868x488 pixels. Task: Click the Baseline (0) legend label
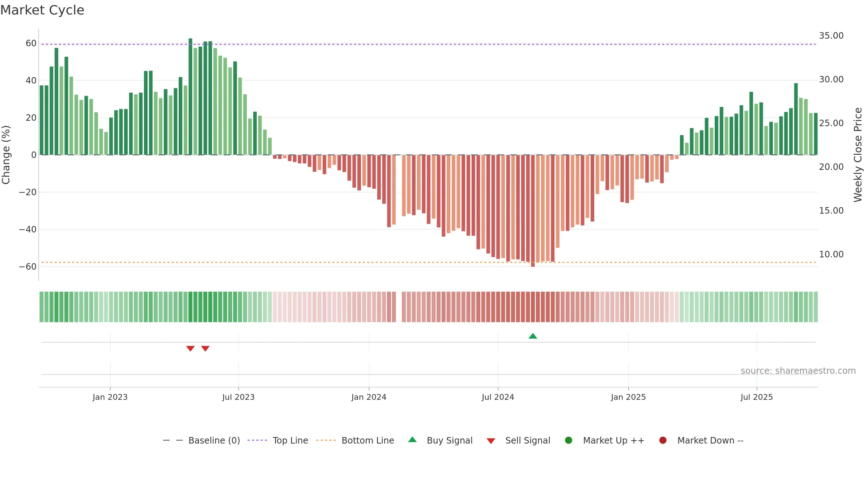click(214, 441)
